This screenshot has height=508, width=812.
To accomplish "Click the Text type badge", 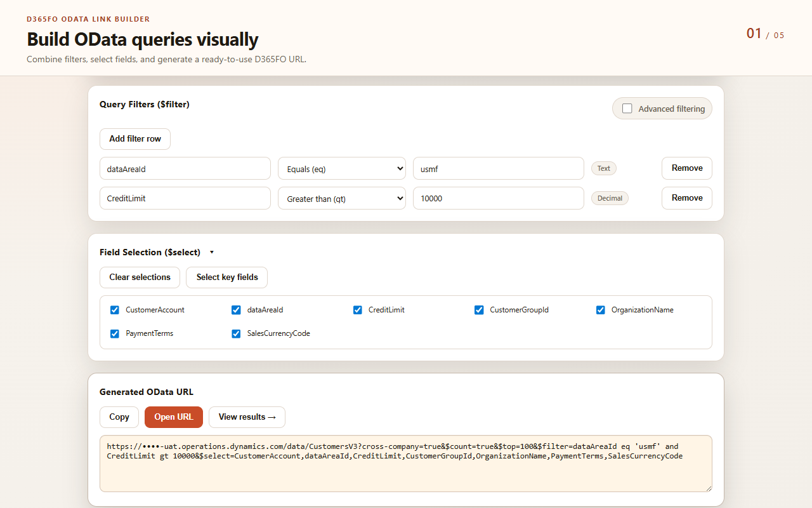I will pyautogui.click(x=604, y=168).
